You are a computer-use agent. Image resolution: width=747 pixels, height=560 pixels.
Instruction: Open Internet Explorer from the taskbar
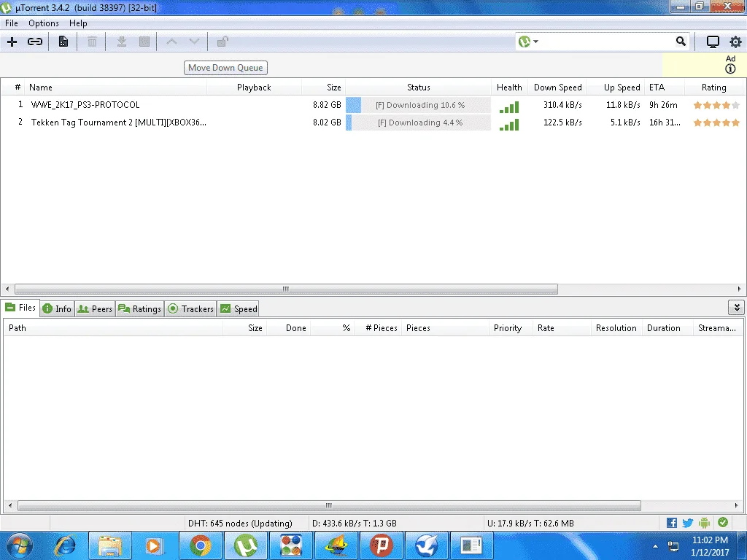[x=65, y=545]
